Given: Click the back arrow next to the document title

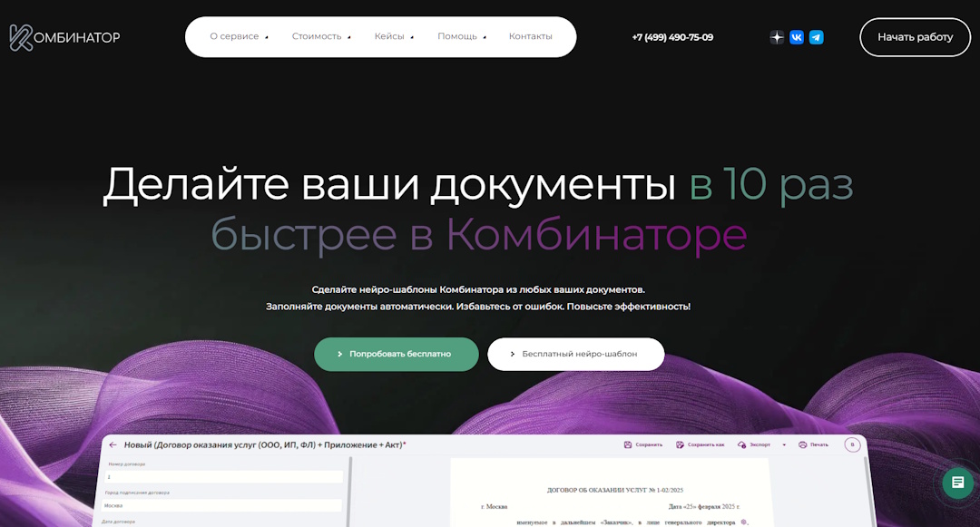Looking at the screenshot, I should point(113,444).
